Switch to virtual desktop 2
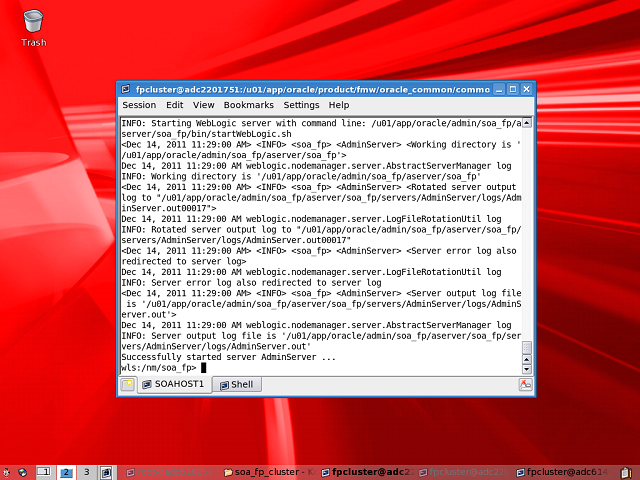The height and width of the screenshot is (480, 640). [66, 473]
